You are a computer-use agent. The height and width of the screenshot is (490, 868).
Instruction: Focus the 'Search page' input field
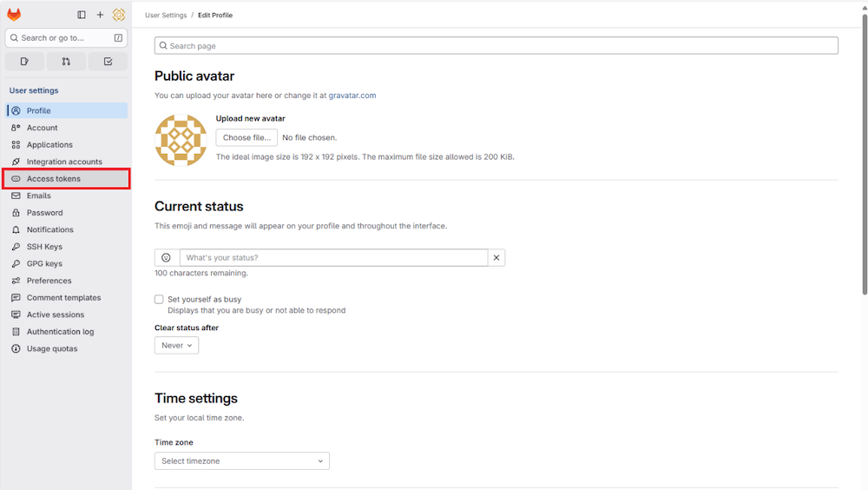pos(496,46)
